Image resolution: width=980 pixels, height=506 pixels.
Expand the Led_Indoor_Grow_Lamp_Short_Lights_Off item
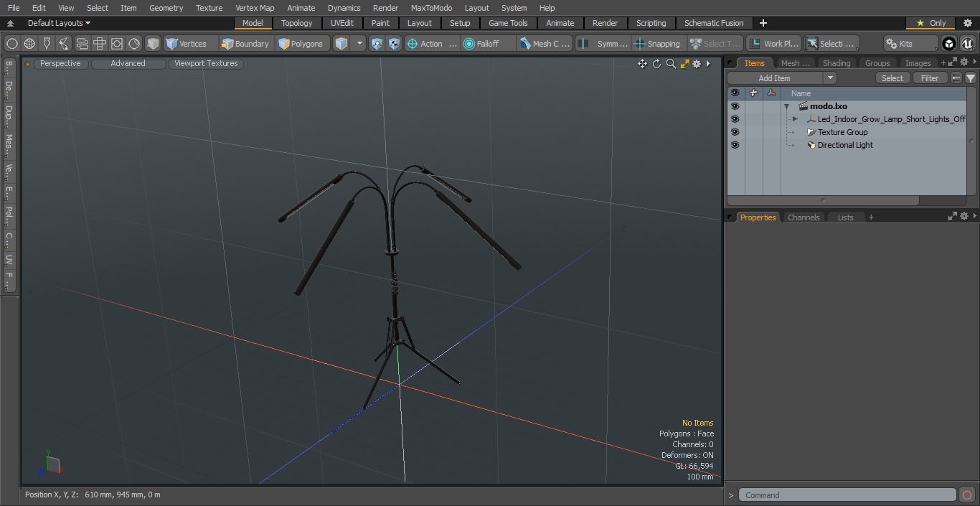pos(795,119)
